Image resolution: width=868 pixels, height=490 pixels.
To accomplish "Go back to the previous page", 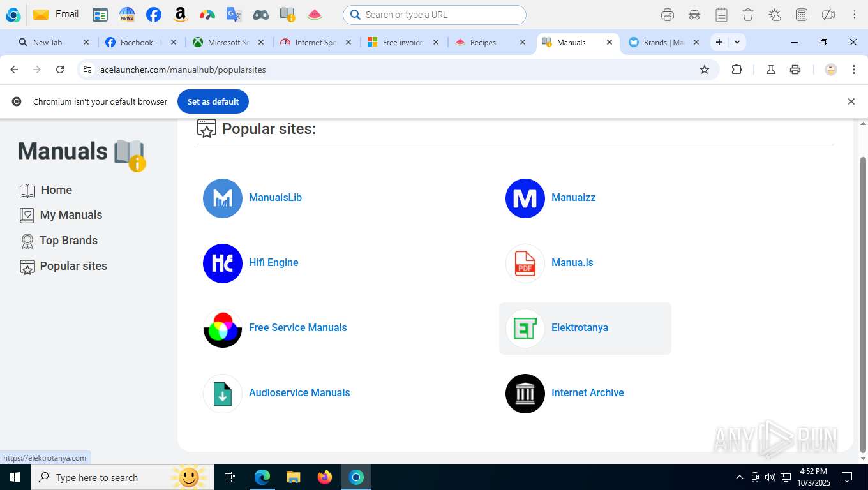I will pos(14,70).
